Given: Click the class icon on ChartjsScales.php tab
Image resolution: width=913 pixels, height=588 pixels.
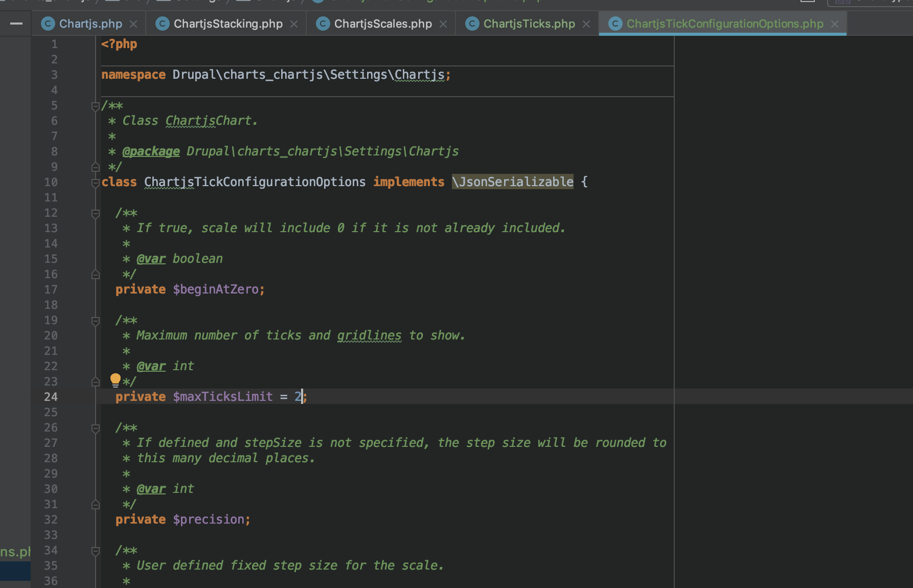Looking at the screenshot, I should click(323, 24).
